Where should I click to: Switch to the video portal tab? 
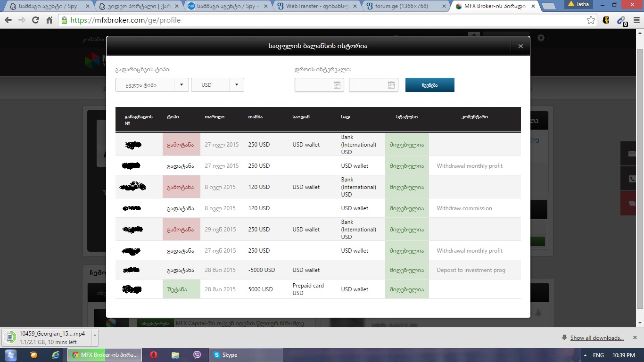coord(139,6)
